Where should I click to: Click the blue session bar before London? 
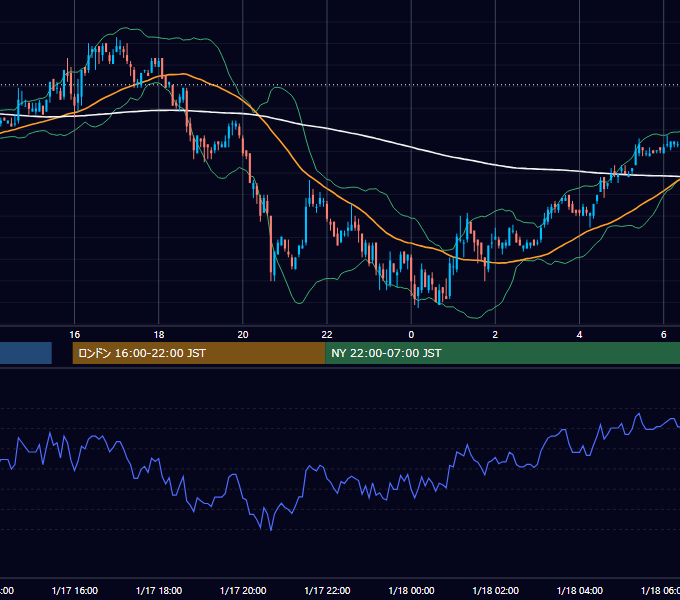tap(26, 353)
